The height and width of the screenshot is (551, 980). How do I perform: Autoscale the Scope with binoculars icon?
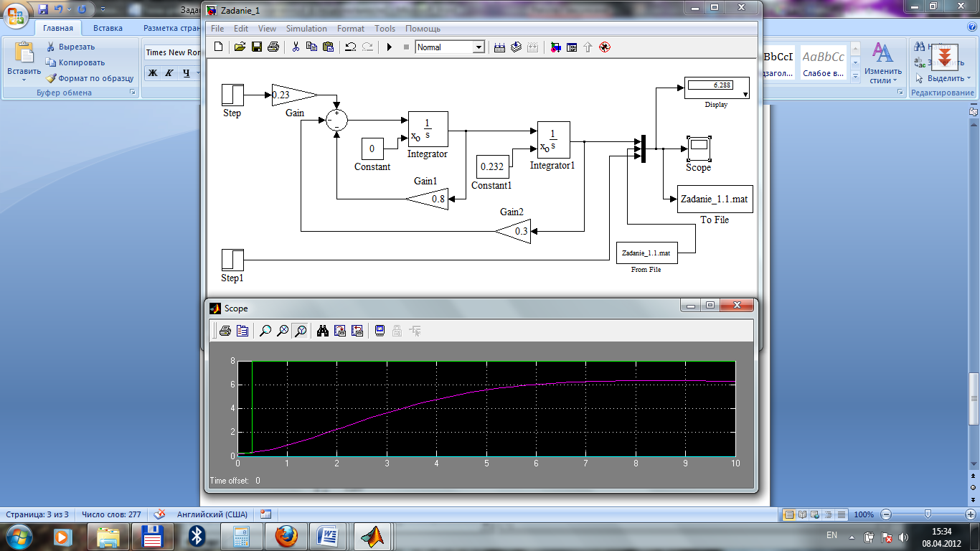tap(323, 331)
